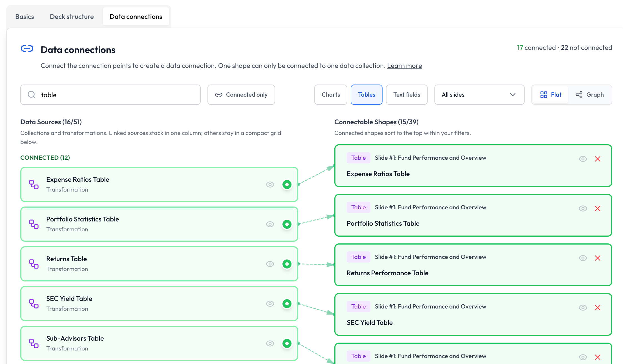The image size is (623, 364).
Task: Filter shapes by Text fields
Action: click(x=407, y=95)
